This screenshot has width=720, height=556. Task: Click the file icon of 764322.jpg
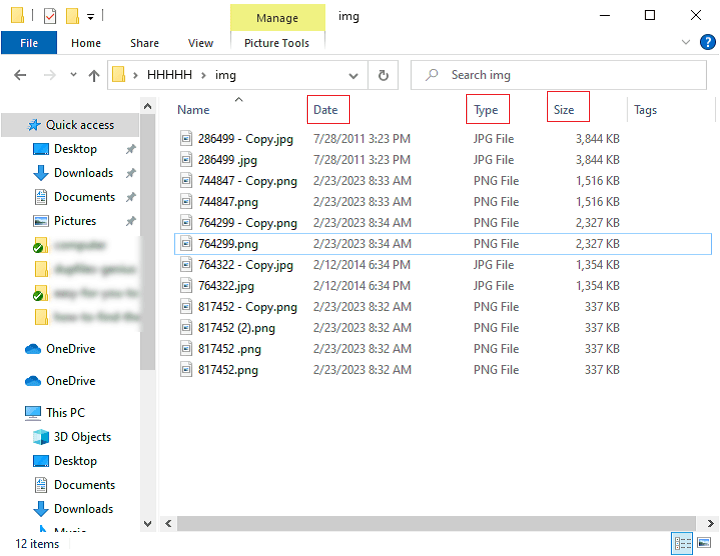[186, 286]
